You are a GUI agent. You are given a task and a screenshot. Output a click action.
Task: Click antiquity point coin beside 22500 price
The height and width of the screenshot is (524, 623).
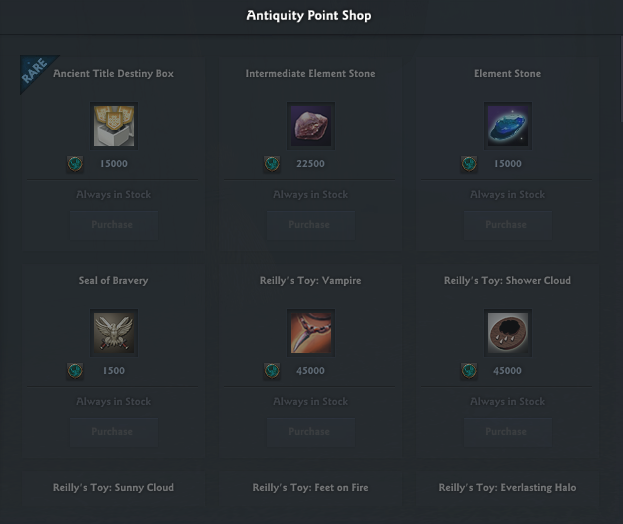pyautogui.click(x=272, y=164)
